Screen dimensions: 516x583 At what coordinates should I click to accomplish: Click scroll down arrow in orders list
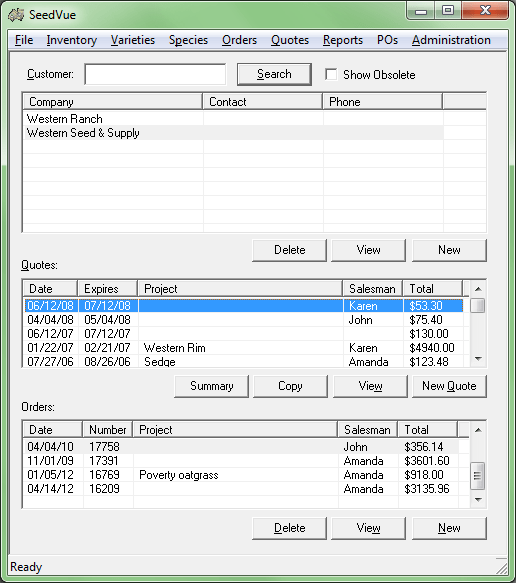point(478,500)
